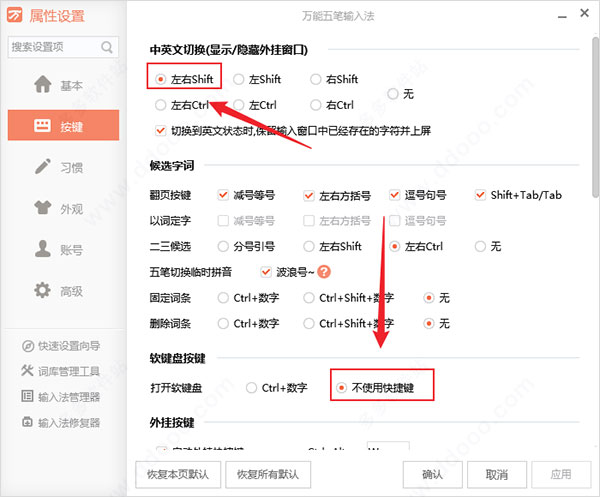
Task: Click the vertical scrollbar thumb
Action: point(595,117)
